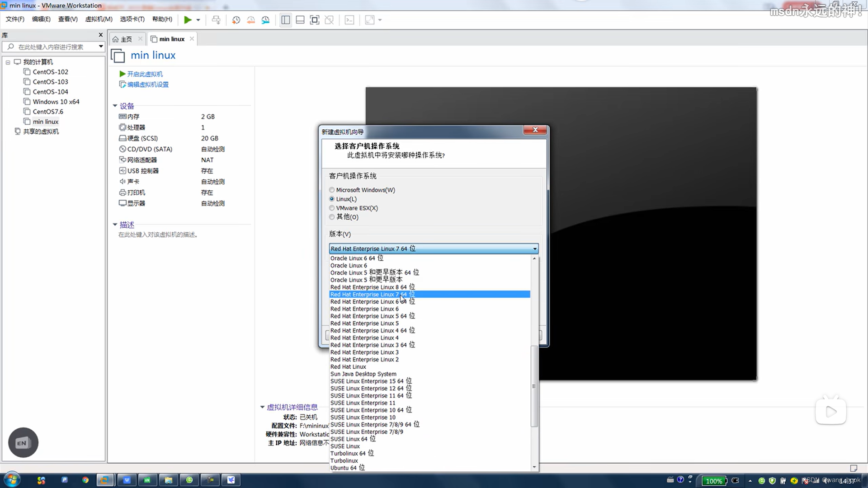The width and height of the screenshot is (868, 488).
Task: Choose Oracle Linux 6 64 位 option
Action: pos(429,258)
